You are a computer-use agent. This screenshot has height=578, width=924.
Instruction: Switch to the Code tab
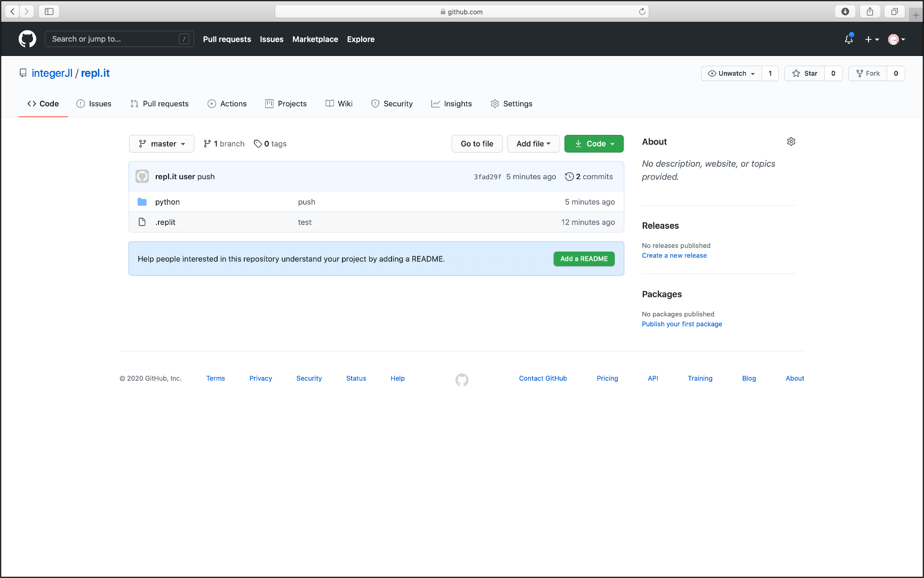click(43, 103)
